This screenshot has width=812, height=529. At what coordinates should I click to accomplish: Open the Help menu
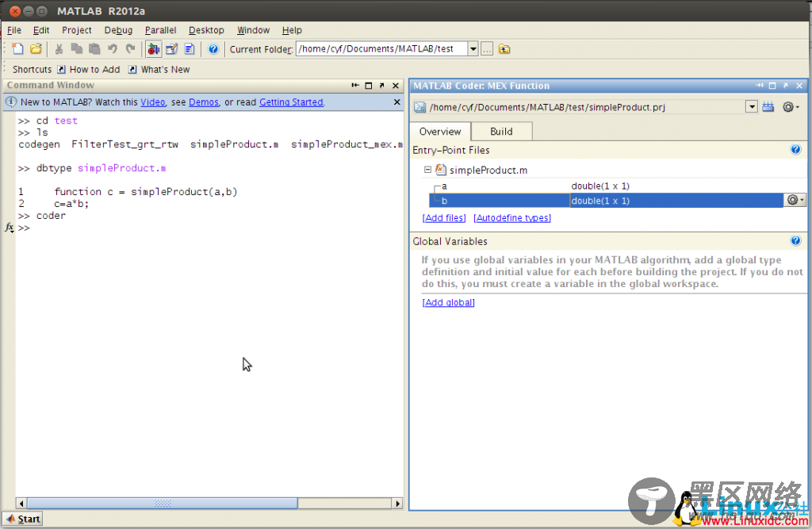pos(292,30)
